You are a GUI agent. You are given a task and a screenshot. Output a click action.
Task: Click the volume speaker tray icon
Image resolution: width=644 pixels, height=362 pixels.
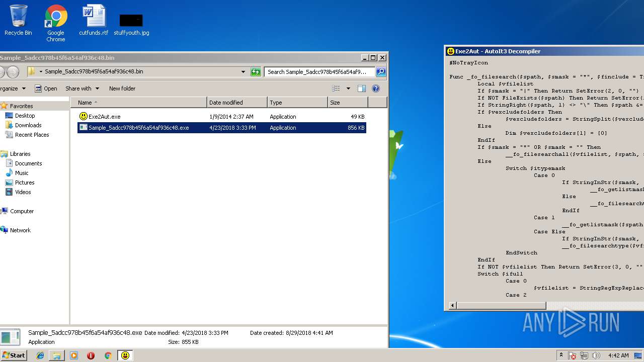597,355
